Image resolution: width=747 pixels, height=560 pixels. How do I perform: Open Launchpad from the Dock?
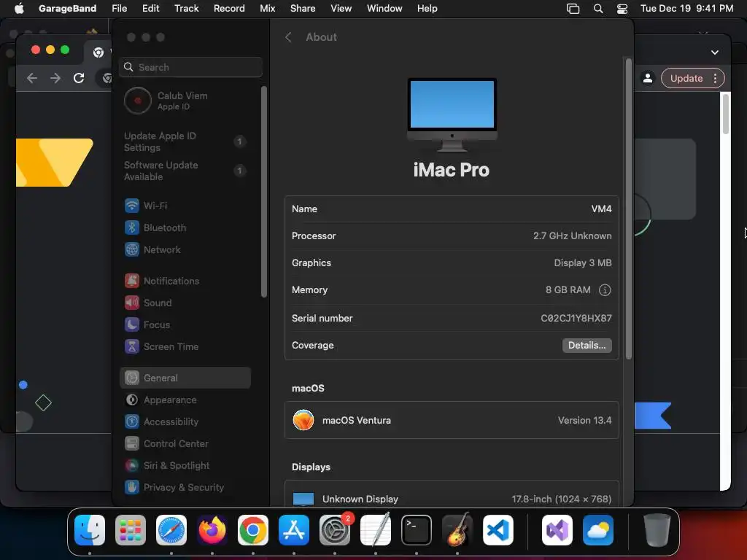tap(131, 530)
